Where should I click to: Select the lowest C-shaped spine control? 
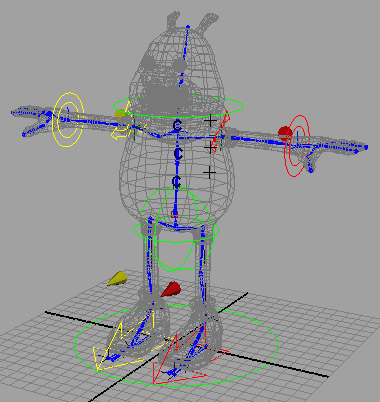[x=177, y=182]
